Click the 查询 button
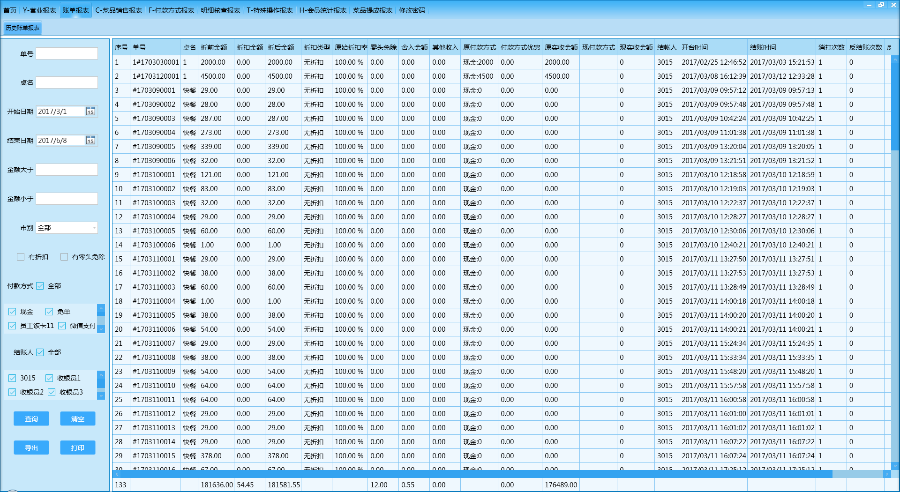The image size is (900, 492). tap(32, 418)
